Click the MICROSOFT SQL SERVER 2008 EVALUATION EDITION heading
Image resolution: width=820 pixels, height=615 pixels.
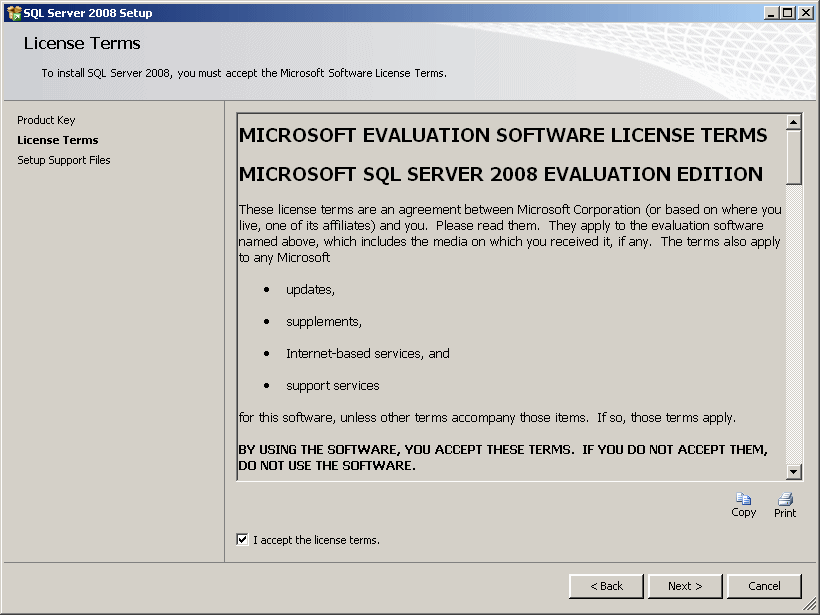coord(500,174)
